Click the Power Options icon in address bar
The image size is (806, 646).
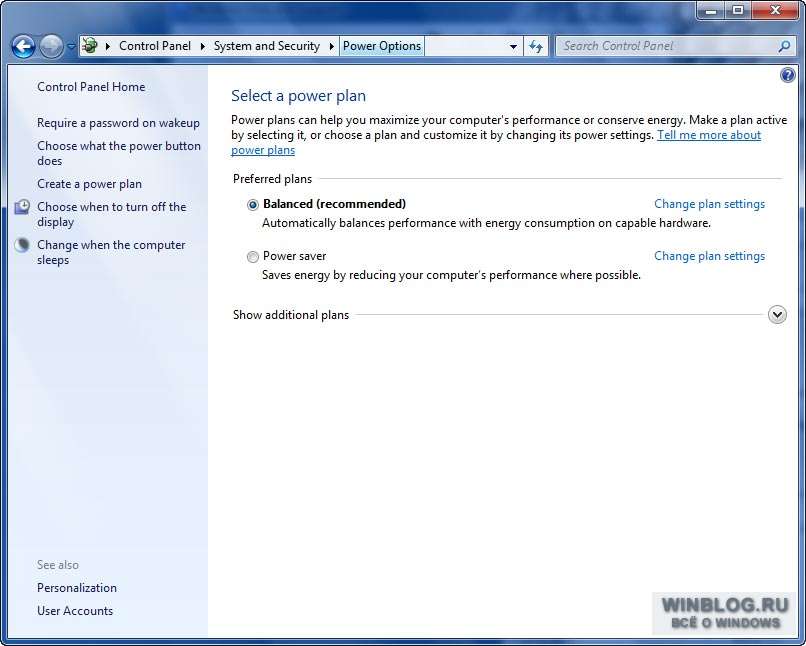[90, 46]
